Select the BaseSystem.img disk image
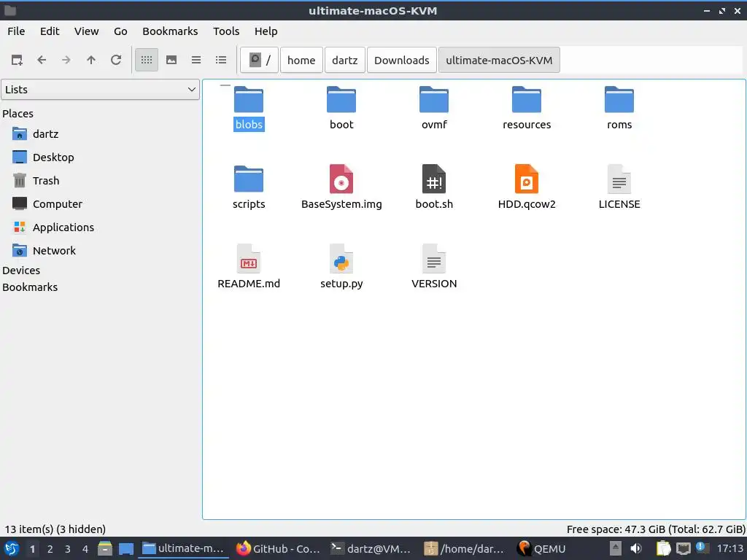Viewport: 747px width, 560px height. click(x=341, y=187)
